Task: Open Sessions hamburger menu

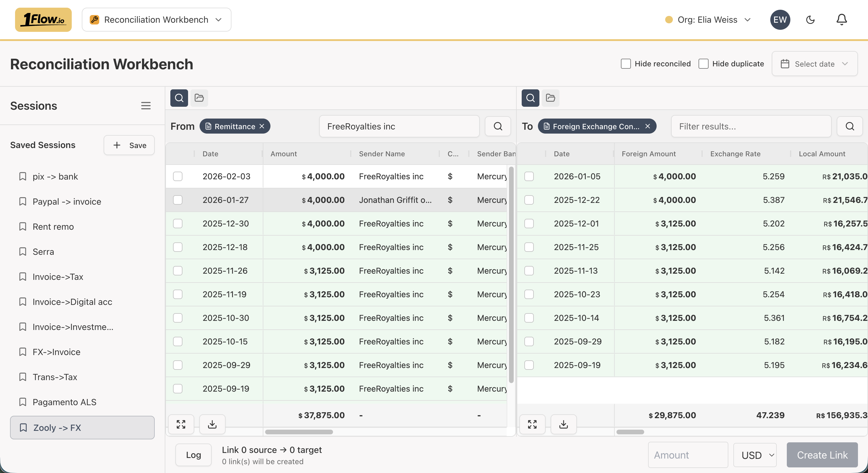Action: tap(146, 106)
